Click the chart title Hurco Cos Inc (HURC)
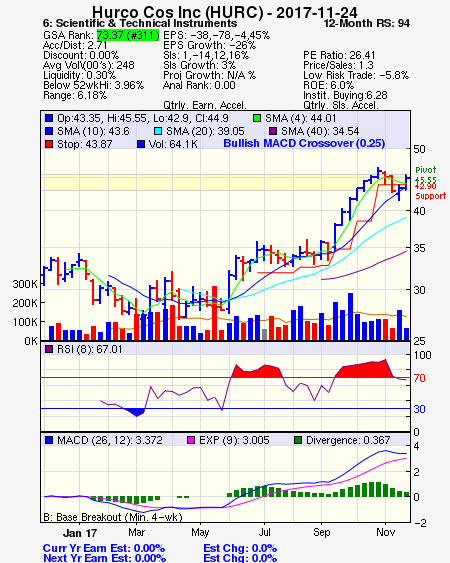The image size is (450, 563). pos(178,12)
